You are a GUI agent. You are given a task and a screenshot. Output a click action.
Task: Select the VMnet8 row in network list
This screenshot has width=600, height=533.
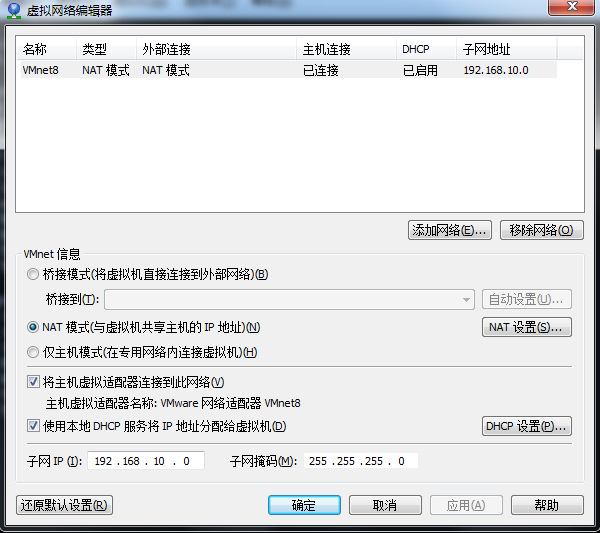coord(289,70)
